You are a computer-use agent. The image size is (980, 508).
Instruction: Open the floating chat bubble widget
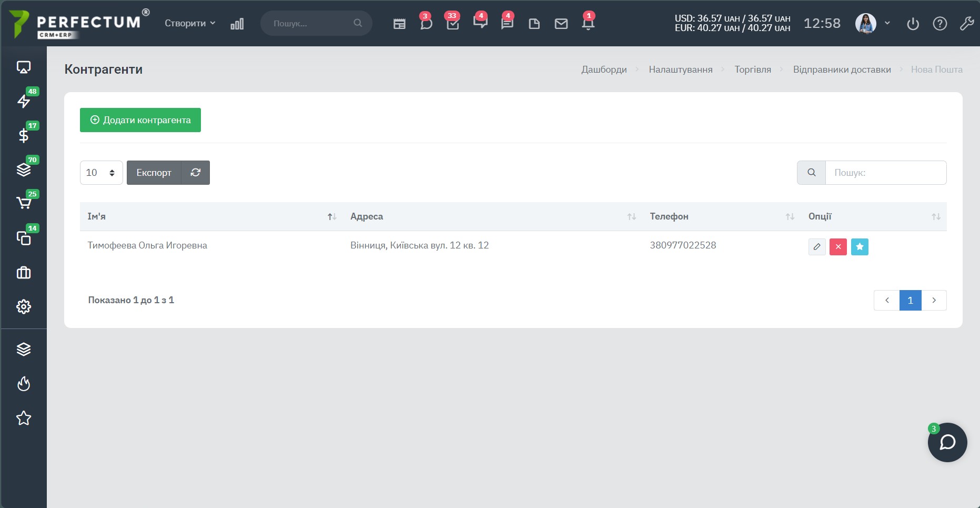click(x=947, y=442)
